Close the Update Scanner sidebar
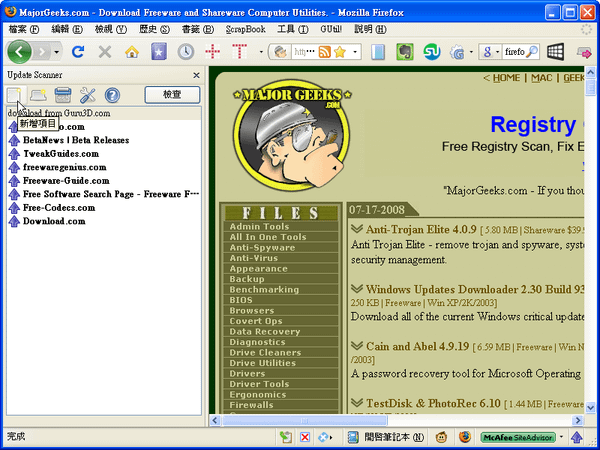This screenshot has width=600, height=450. coord(196,75)
